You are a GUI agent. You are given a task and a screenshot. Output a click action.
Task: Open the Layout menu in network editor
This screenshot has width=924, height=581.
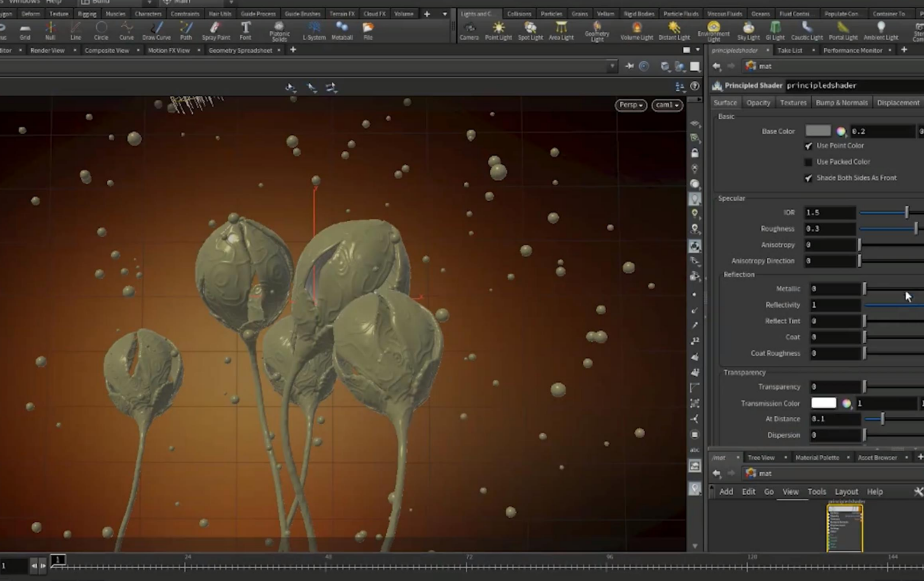point(846,492)
